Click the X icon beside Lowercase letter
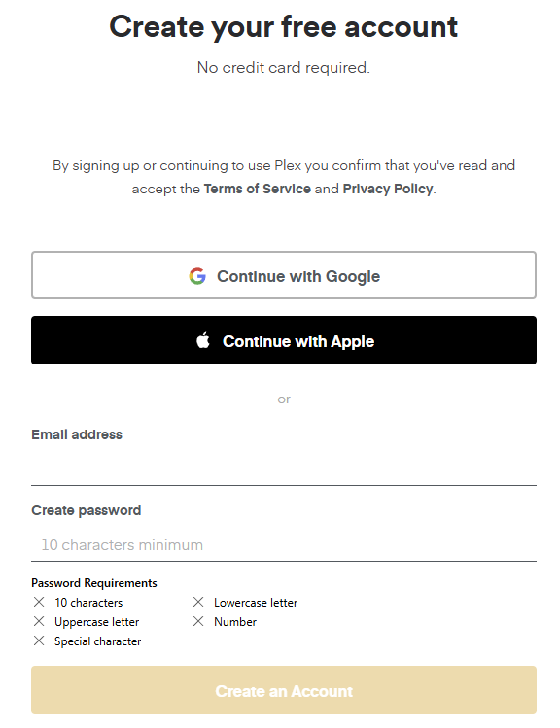Image resolution: width=560 pixels, height=728 pixels. pos(198,602)
